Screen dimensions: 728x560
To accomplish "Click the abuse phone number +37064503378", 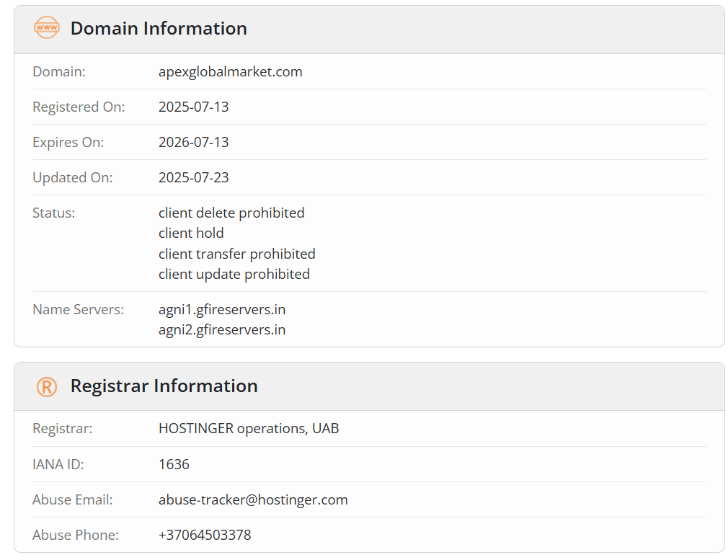I will tap(205, 535).
